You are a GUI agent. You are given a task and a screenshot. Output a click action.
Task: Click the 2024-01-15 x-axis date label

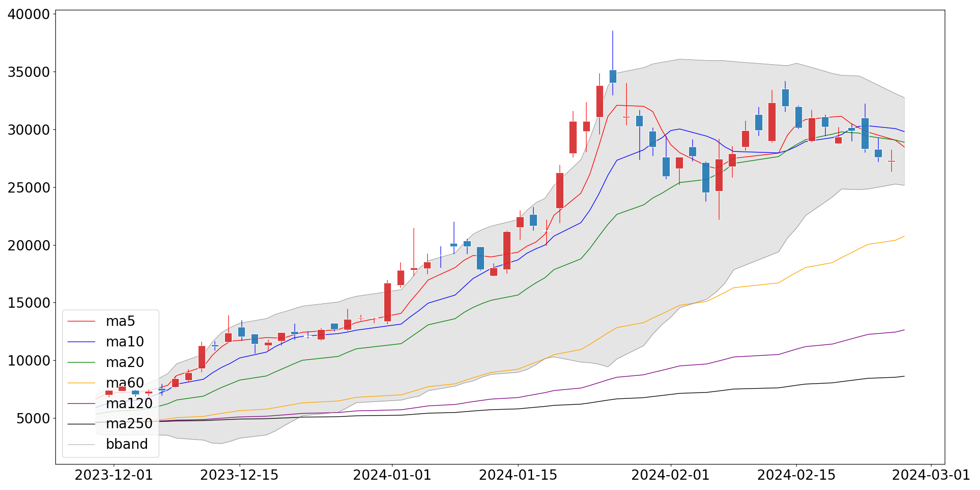[518, 475]
